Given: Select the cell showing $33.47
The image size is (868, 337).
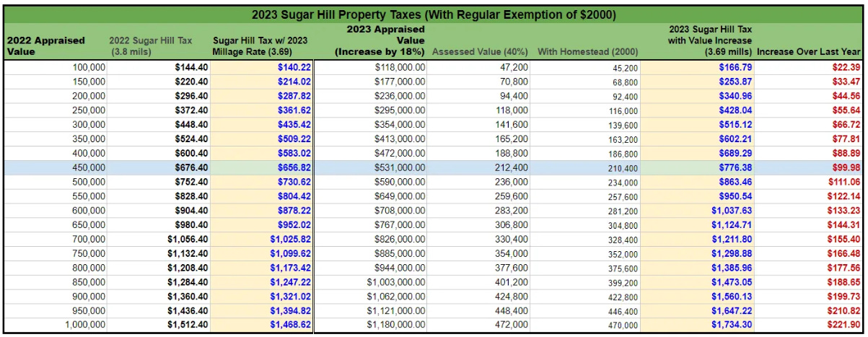Looking at the screenshot, I should click(x=810, y=82).
